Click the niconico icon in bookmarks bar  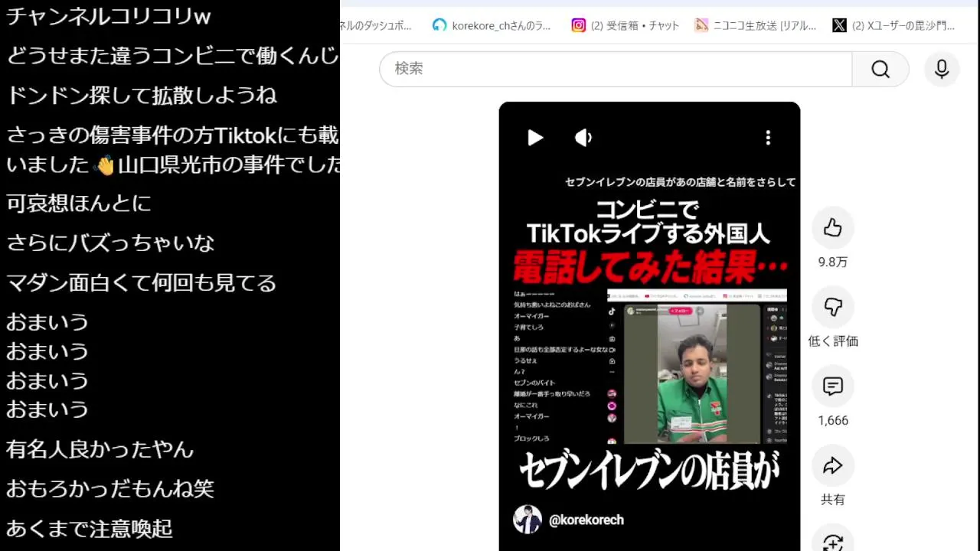click(701, 25)
